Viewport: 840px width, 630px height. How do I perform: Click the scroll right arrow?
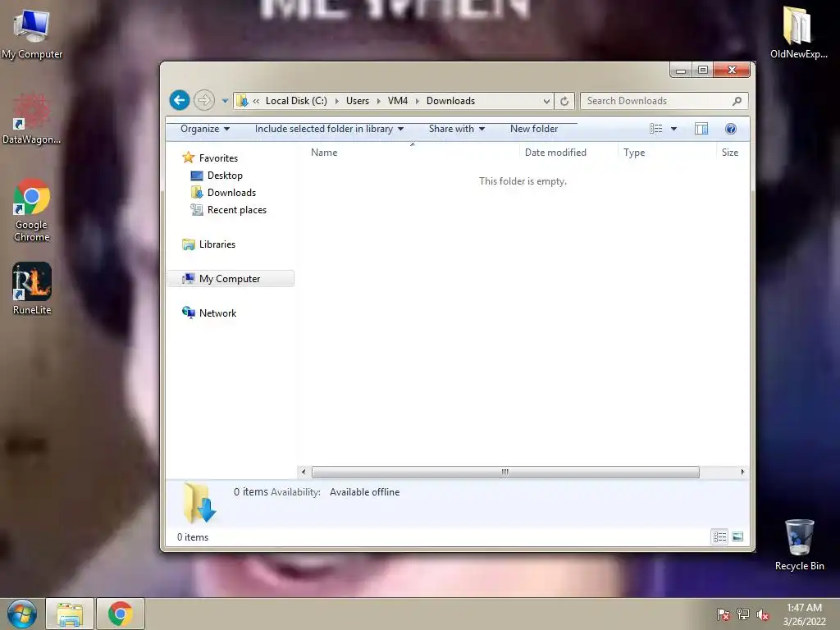742,472
